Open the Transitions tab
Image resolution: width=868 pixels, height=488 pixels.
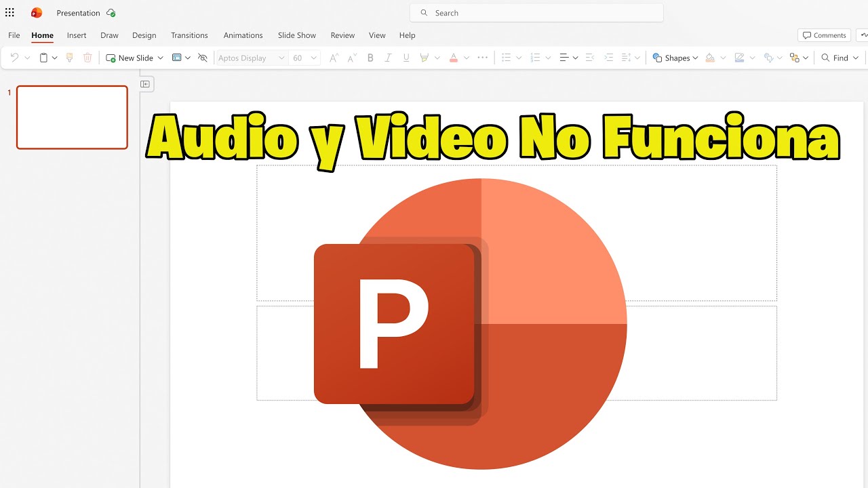pyautogui.click(x=189, y=35)
